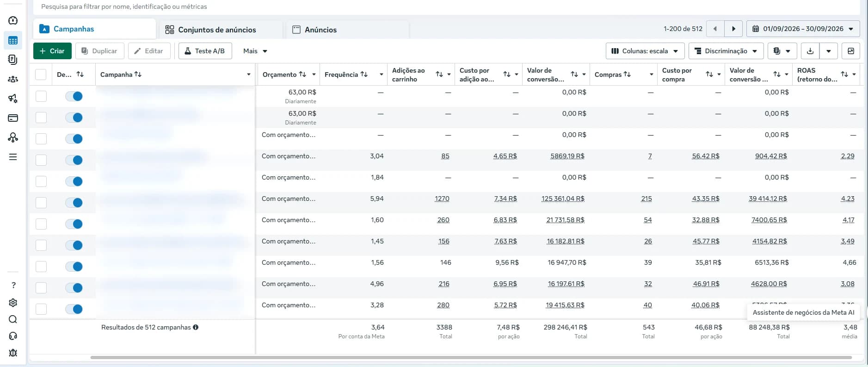This screenshot has height=367, width=868.
Task: Tick the select-all checkbox in header
Action: (41, 75)
